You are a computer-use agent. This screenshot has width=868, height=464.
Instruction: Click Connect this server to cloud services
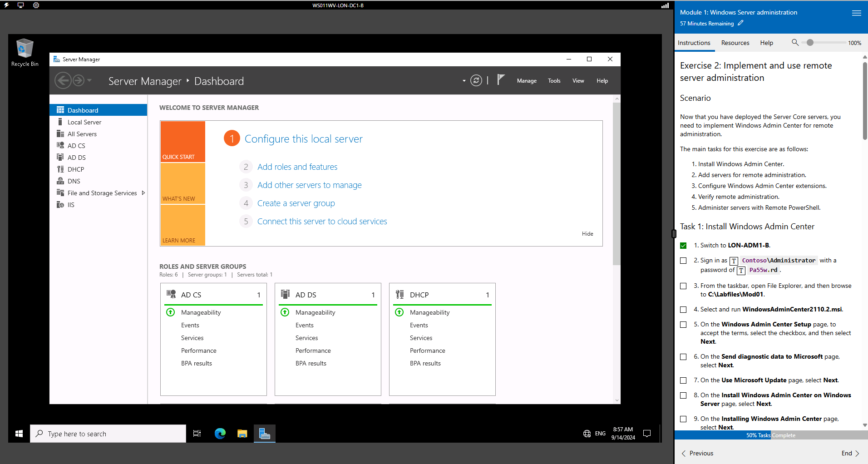(x=322, y=221)
